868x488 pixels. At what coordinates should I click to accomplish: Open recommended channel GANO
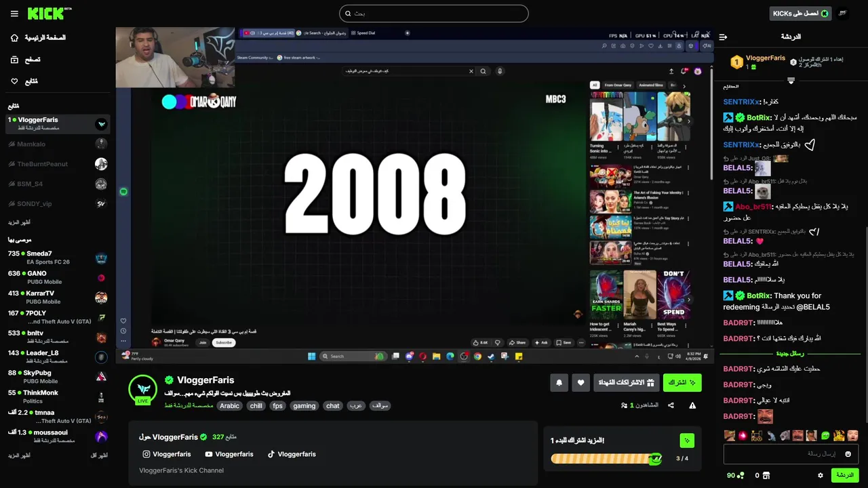click(x=57, y=277)
